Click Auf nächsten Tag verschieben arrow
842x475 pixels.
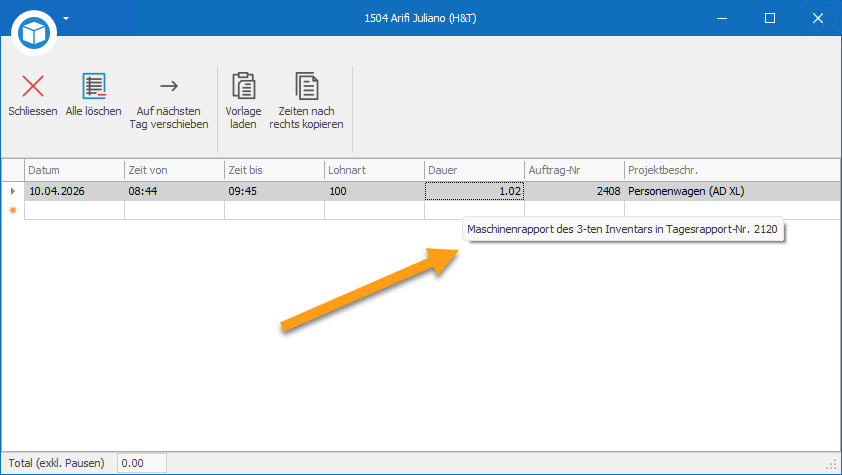pos(169,86)
